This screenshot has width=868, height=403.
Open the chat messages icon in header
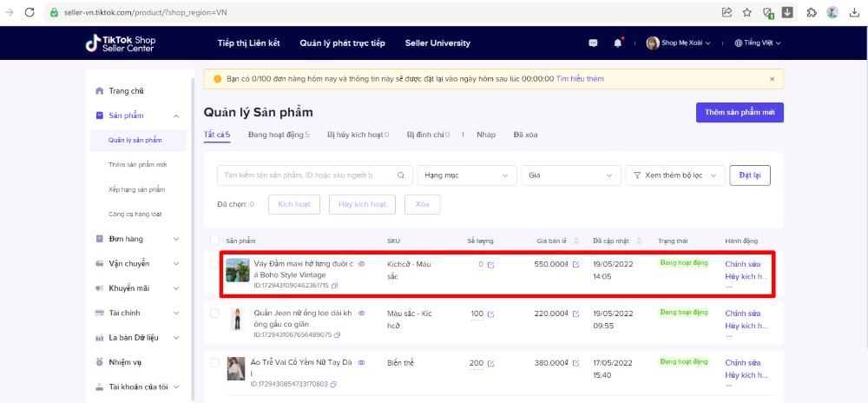pyautogui.click(x=593, y=43)
